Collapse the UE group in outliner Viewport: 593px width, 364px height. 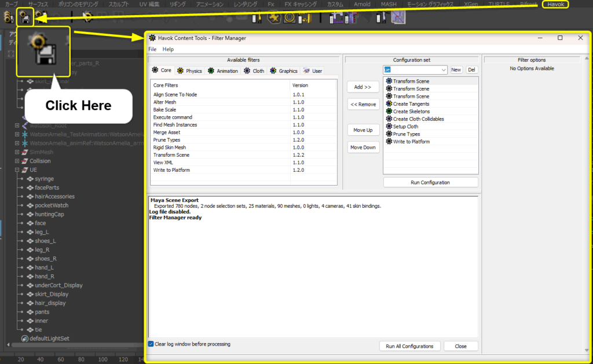[x=17, y=170]
